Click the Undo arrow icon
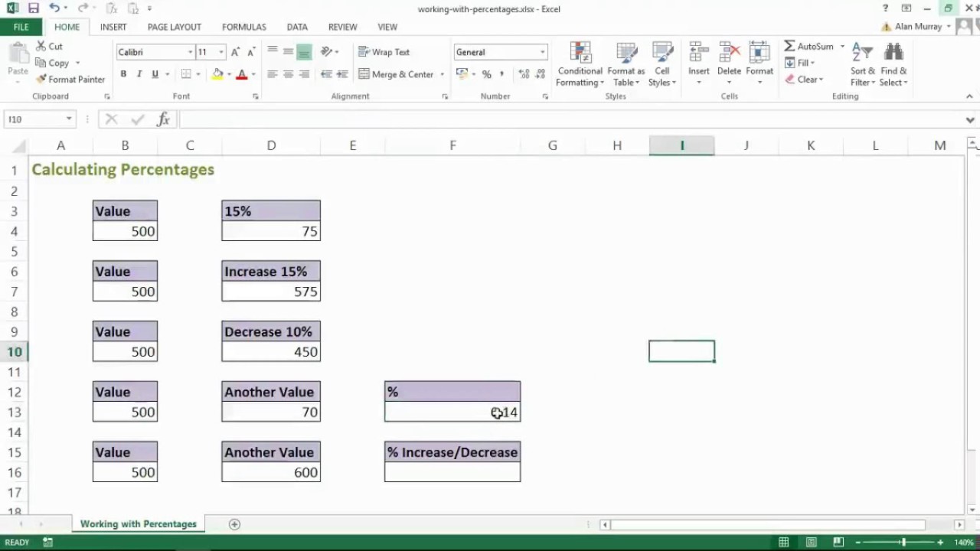980x551 pixels. pyautogui.click(x=54, y=8)
